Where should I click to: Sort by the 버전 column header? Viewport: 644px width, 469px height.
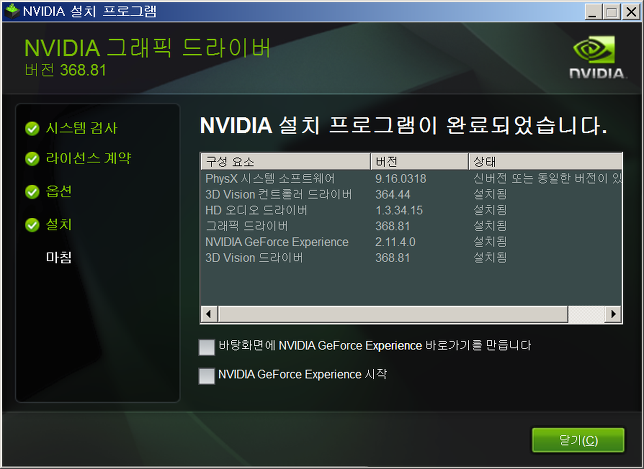tap(419, 161)
